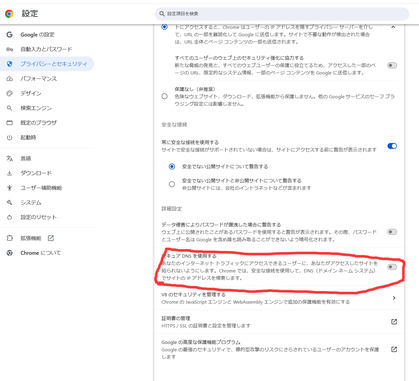Click the 設定 page title
The width and height of the screenshot is (419, 381).
point(30,14)
